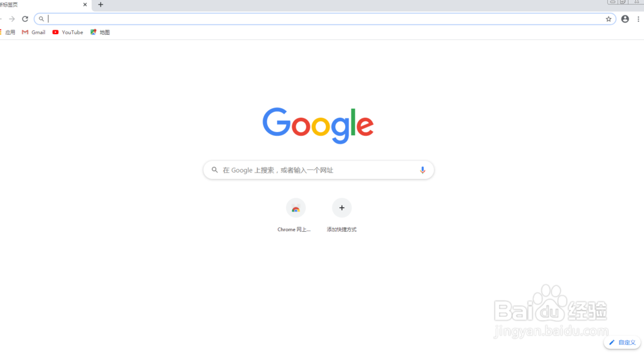Open the YouTube bookmark
Viewport: 644px width, 353px height.
68,32
